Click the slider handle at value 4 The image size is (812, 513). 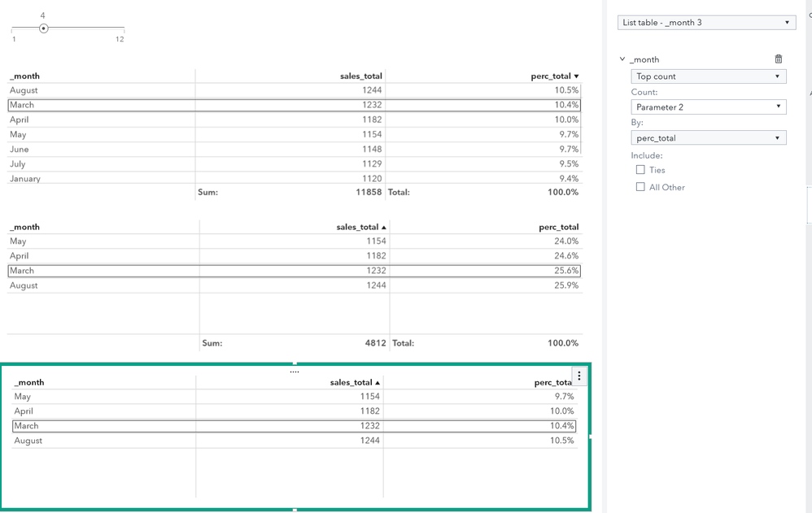tap(44, 28)
